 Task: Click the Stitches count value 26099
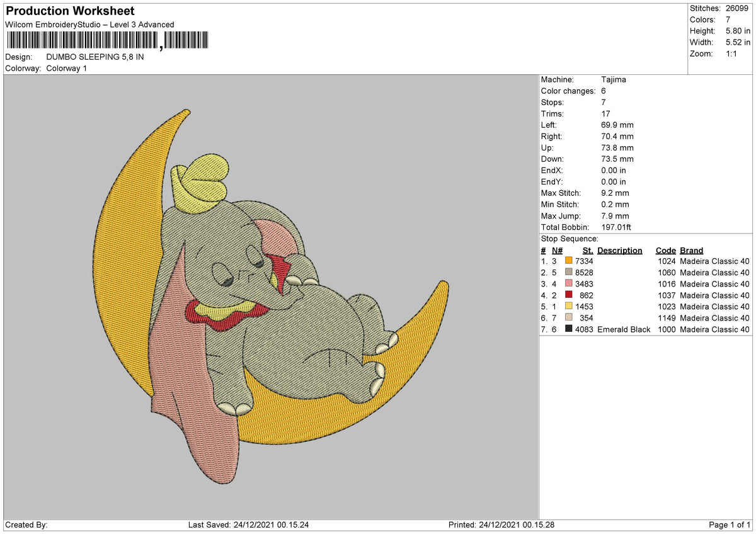coord(738,8)
